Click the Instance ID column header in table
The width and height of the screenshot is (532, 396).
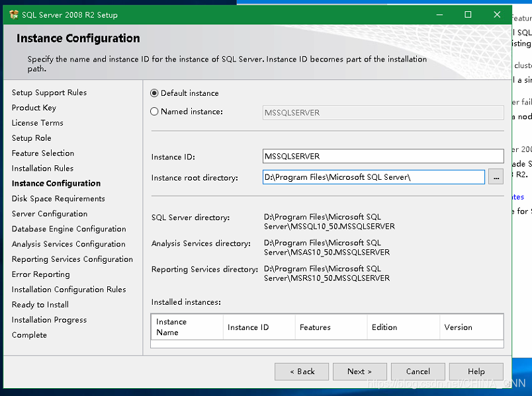(x=259, y=327)
